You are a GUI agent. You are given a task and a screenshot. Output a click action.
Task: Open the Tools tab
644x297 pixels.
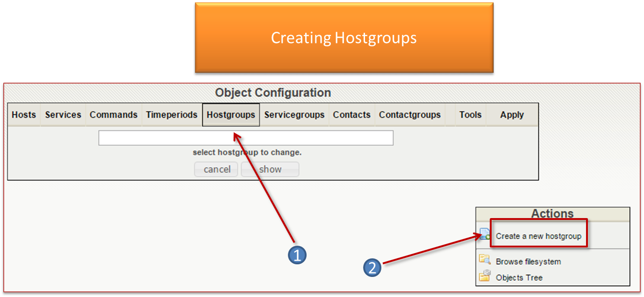click(470, 115)
